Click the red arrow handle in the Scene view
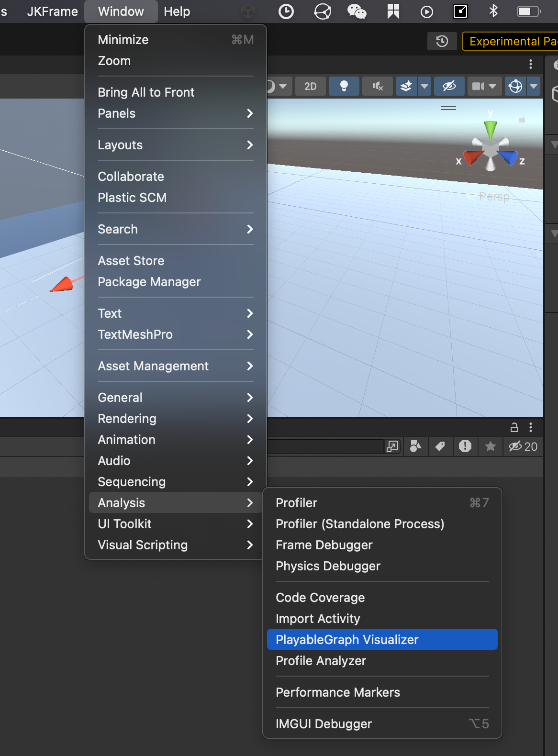This screenshot has height=756, width=558. [x=63, y=284]
